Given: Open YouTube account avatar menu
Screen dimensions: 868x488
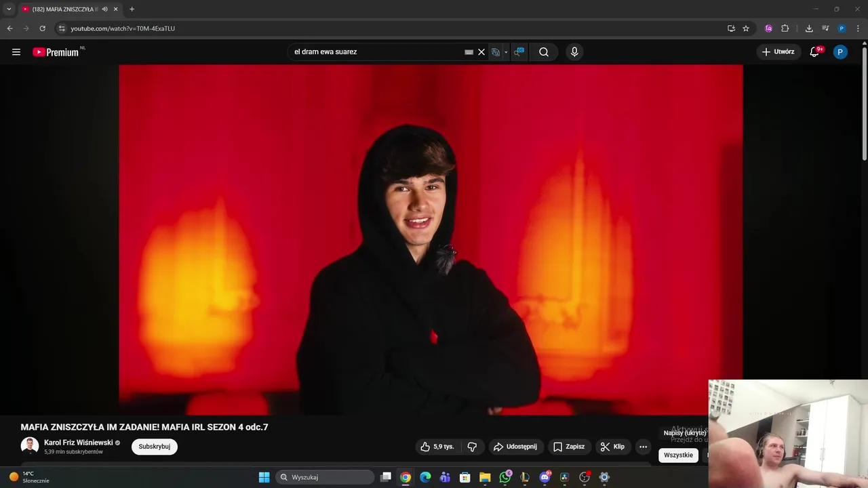Looking at the screenshot, I should [840, 52].
